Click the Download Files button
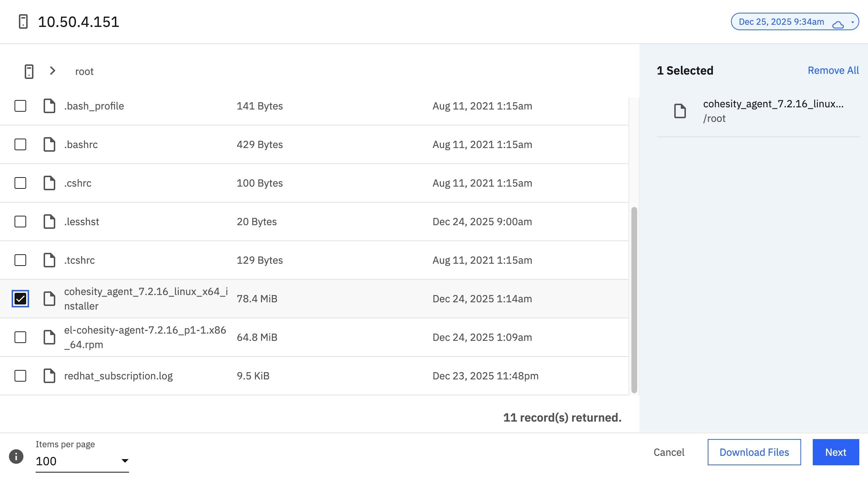Viewport: 868px width, 486px height. (754, 452)
